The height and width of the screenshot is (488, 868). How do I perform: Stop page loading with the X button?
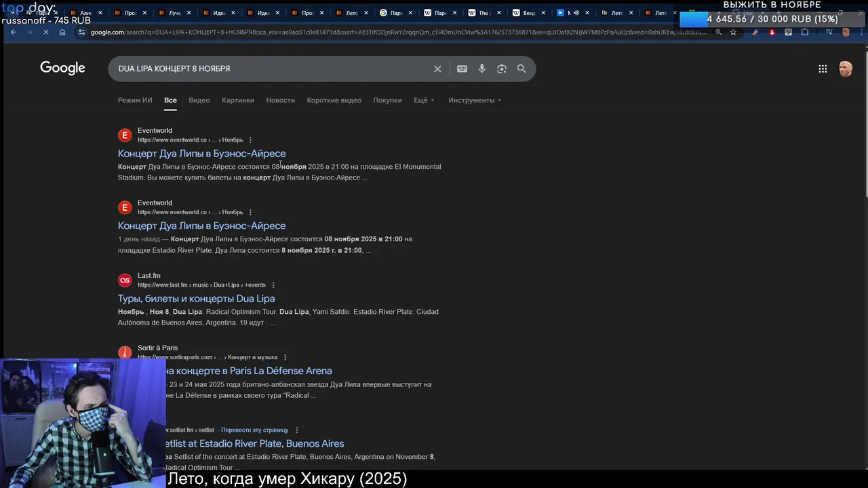tap(45, 32)
